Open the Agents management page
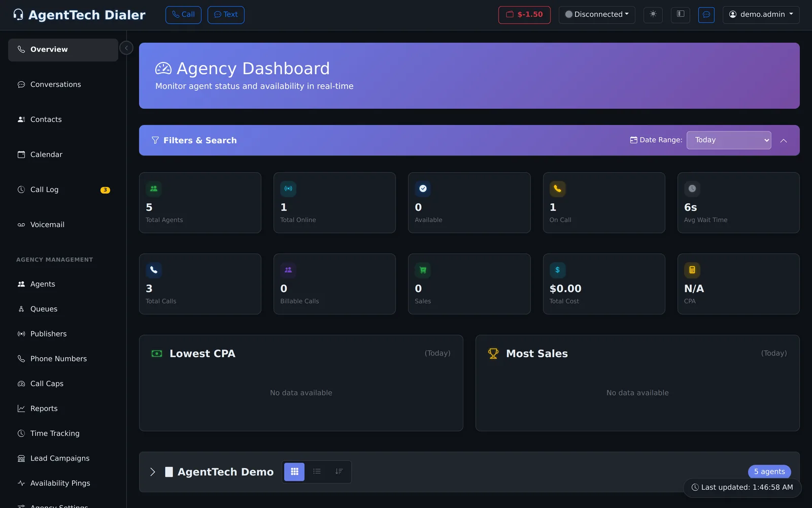Screen dimensions: 812x508 click(x=63, y=284)
